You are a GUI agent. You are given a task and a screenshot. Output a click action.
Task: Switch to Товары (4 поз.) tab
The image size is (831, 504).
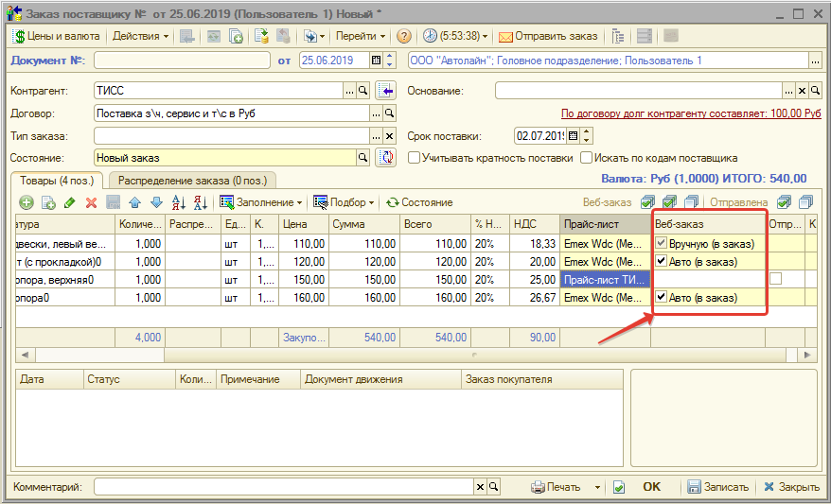pyautogui.click(x=57, y=181)
